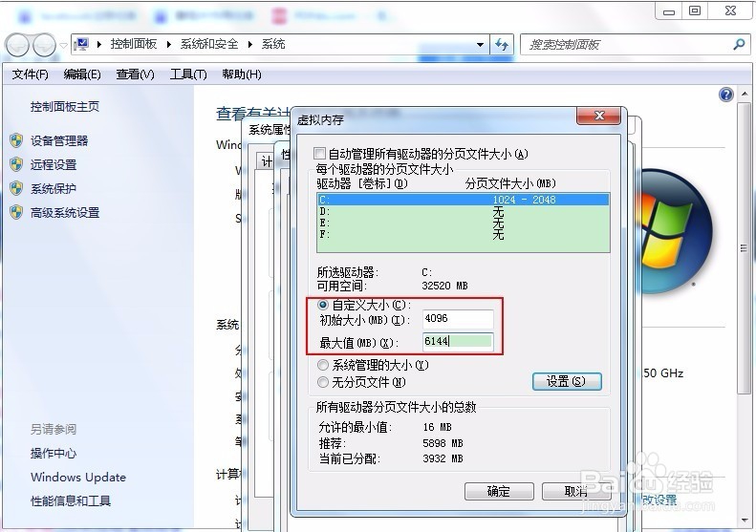The image size is (756, 532).
Task: Click the 确定 button
Action: tap(499, 492)
